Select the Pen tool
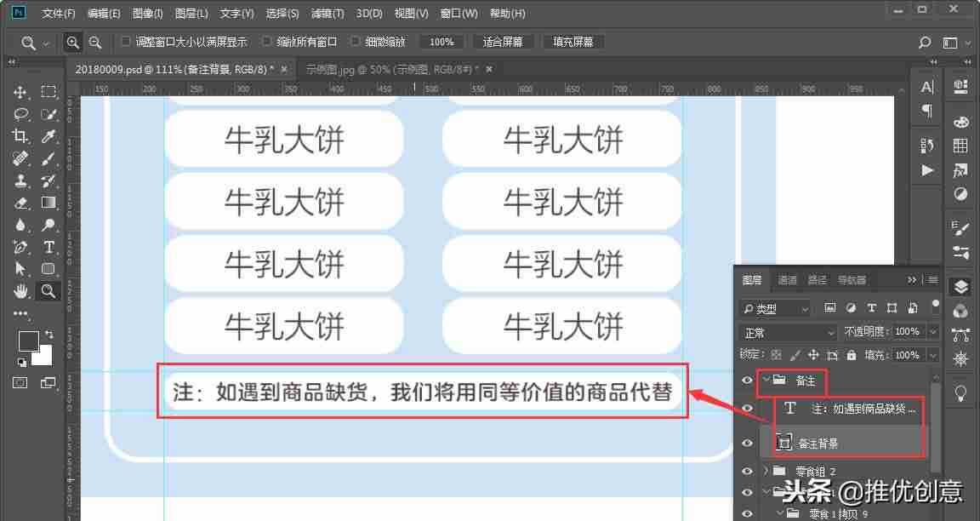The width and height of the screenshot is (980, 521). (20, 247)
